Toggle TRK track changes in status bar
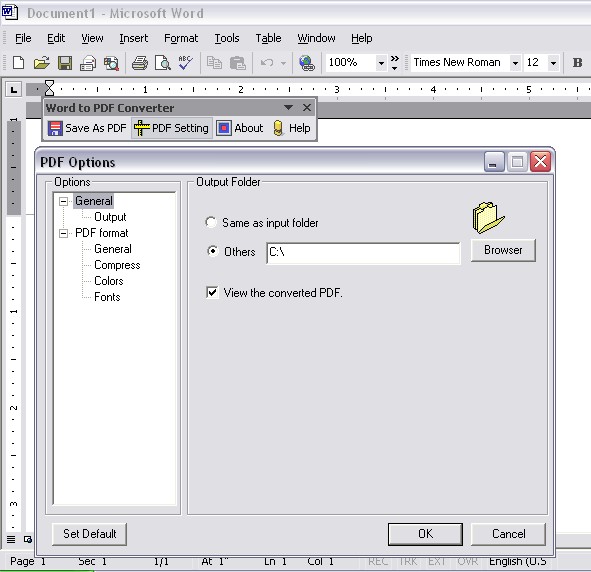The width and height of the screenshot is (591, 572). 408,561
